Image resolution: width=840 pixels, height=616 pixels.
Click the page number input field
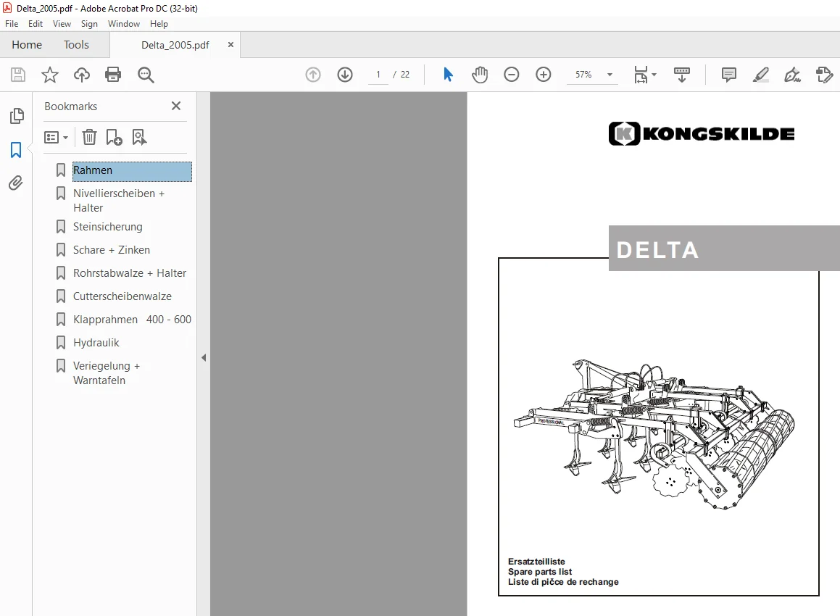coord(378,75)
